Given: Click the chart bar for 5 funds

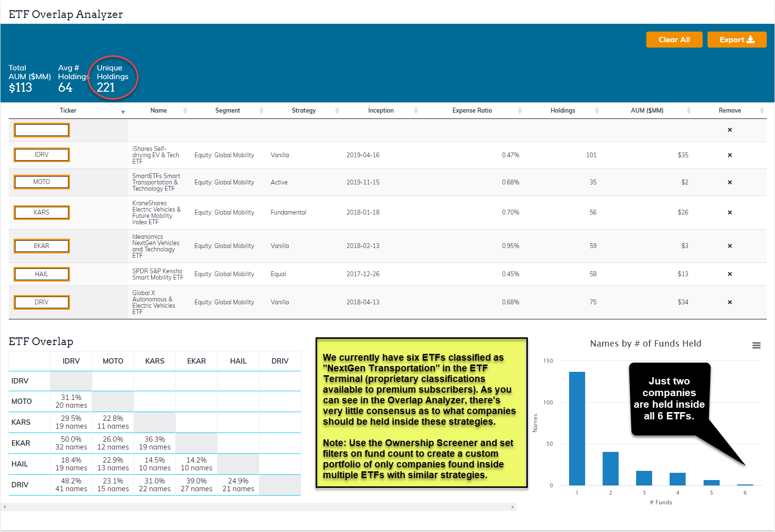Looking at the screenshot, I should pos(711,482).
